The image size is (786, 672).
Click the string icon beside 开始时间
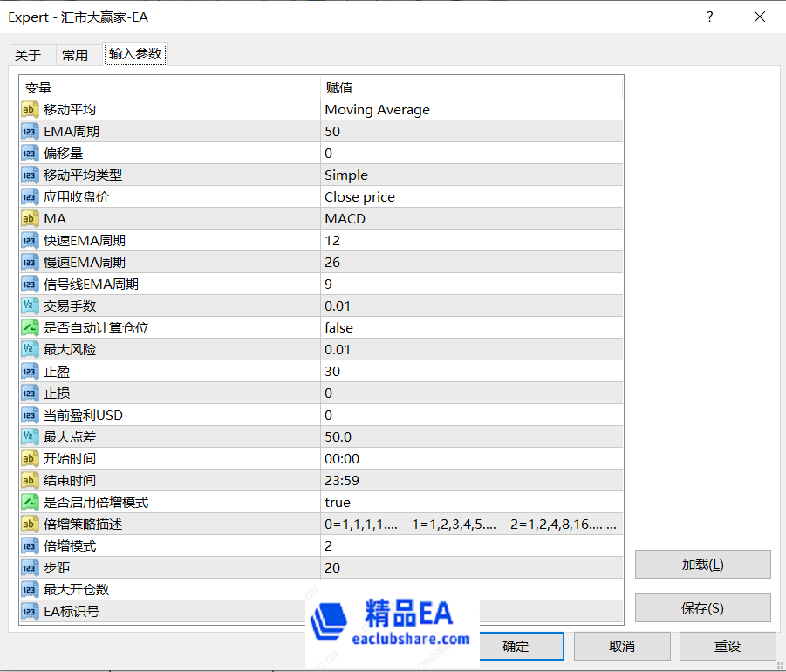(x=30, y=459)
